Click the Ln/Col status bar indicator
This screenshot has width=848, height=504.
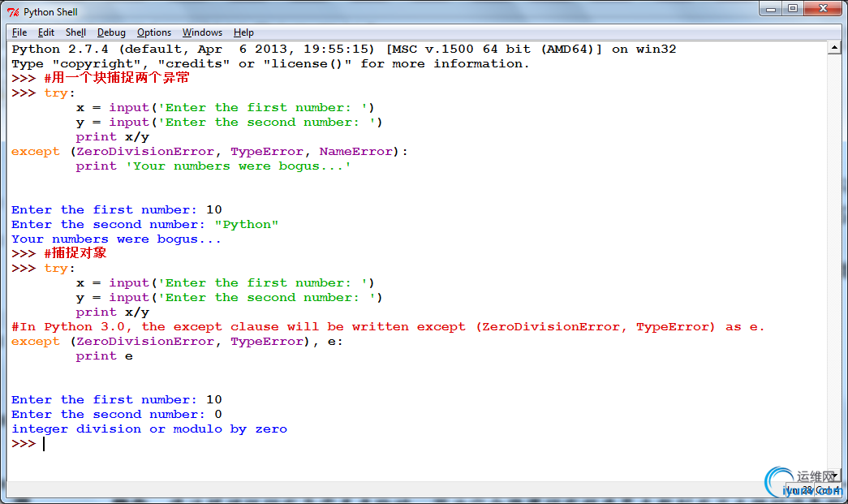tap(811, 490)
